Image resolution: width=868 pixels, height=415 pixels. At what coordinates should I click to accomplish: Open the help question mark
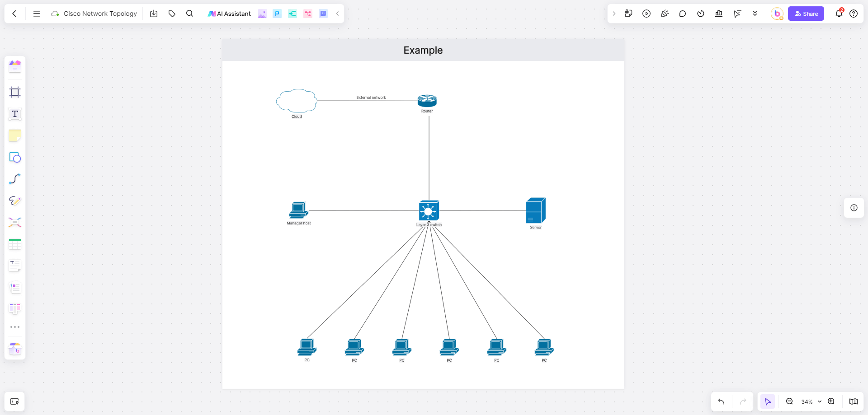(854, 14)
